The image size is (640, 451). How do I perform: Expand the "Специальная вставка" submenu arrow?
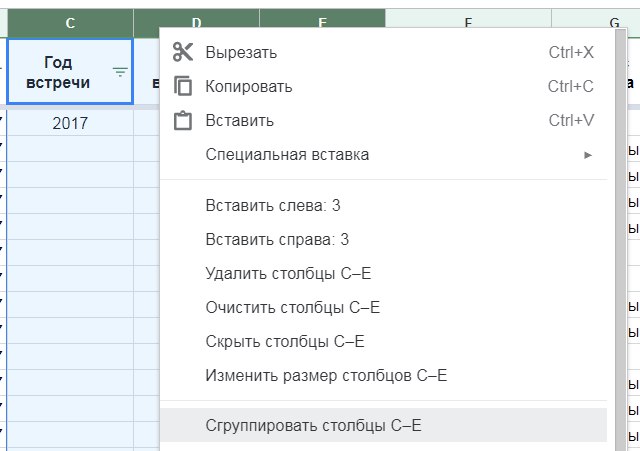tap(588, 155)
